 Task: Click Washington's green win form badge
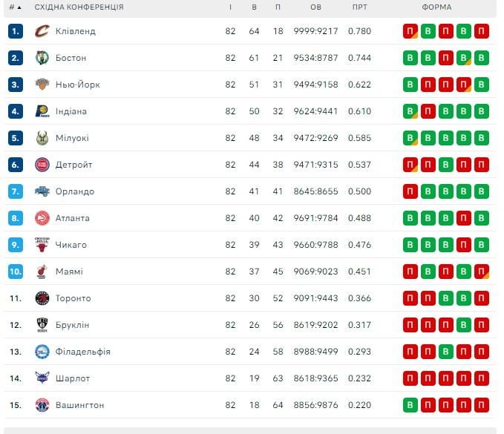click(x=410, y=405)
